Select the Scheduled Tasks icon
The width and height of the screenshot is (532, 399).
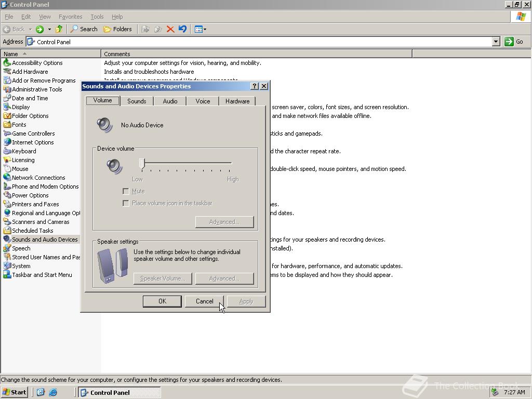click(x=7, y=230)
